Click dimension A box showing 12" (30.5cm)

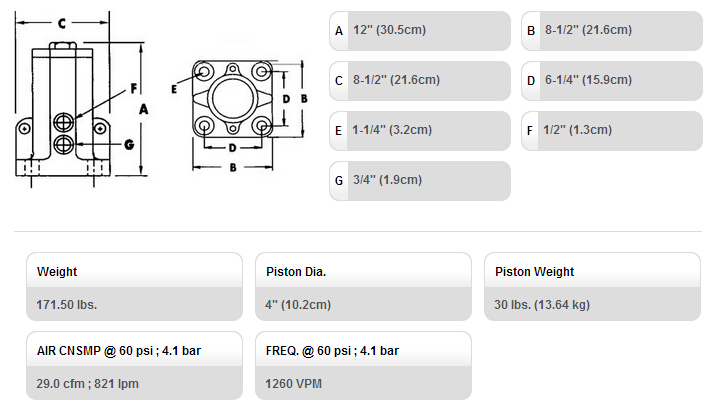click(x=420, y=31)
